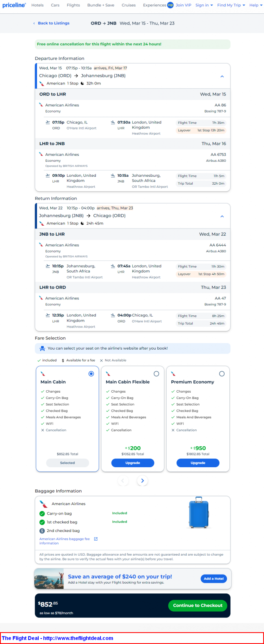Show previous fare options arrow
Image resolution: width=264 pixels, height=644 pixels.
pos(123,481)
